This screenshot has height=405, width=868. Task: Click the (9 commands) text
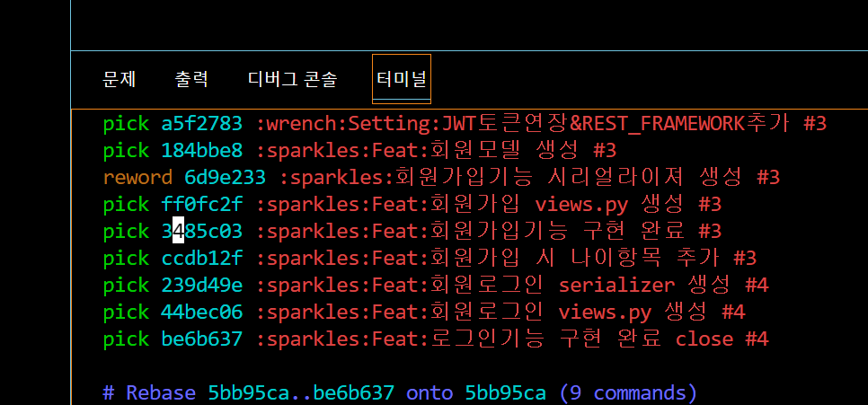tap(628, 392)
